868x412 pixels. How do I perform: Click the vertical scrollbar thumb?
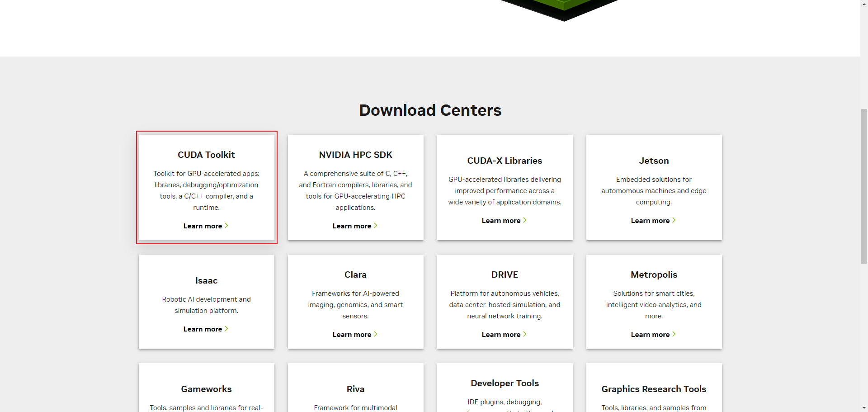coord(864,186)
